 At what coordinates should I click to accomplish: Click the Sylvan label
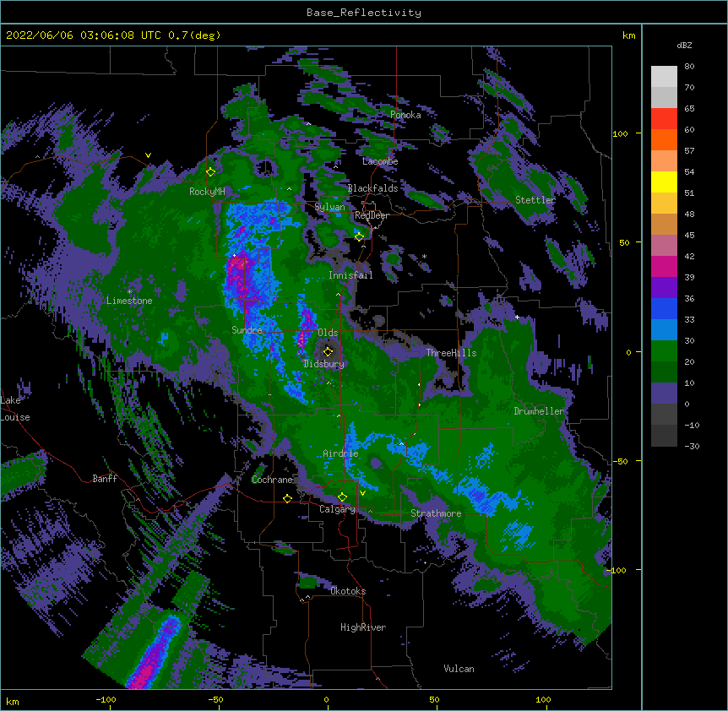click(x=329, y=207)
